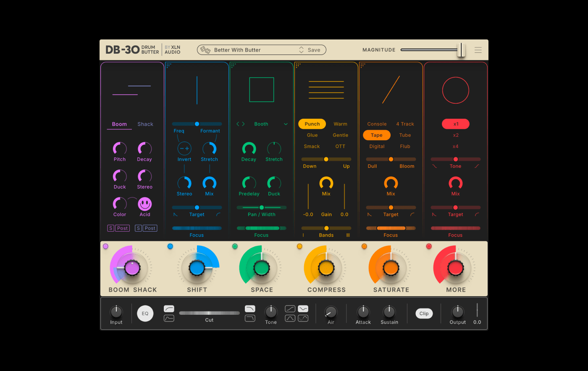Image resolution: width=588 pixels, height=371 pixels.
Task: Toggle the Saturate module power dot
Action: [x=364, y=246]
